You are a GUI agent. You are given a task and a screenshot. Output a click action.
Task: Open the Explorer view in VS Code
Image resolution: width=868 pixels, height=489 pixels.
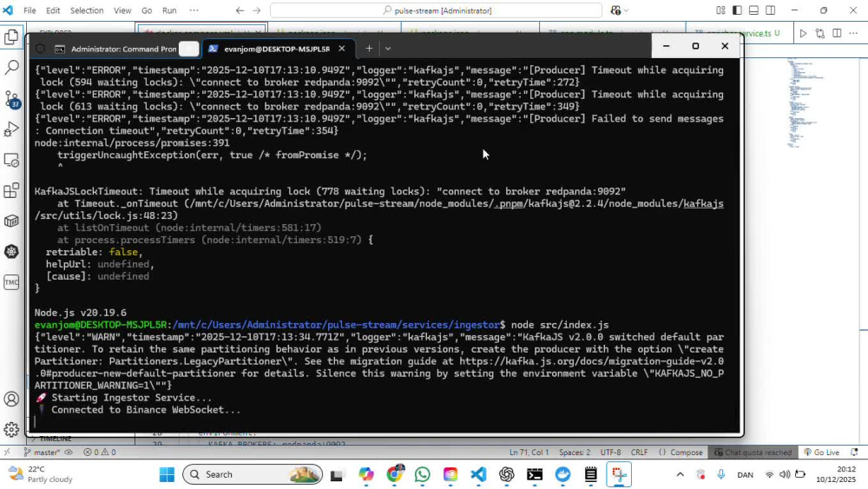pyautogui.click(x=11, y=36)
